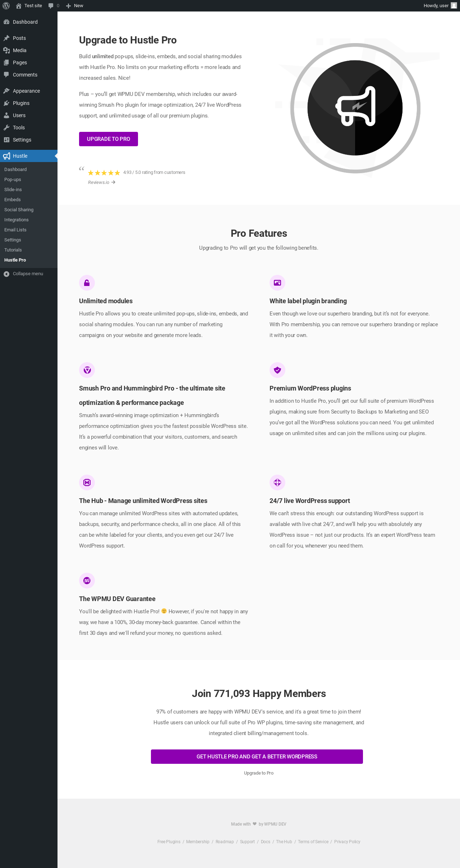Viewport: 460px width, 868px height.
Task: Open the New content menu
Action: (x=75, y=6)
